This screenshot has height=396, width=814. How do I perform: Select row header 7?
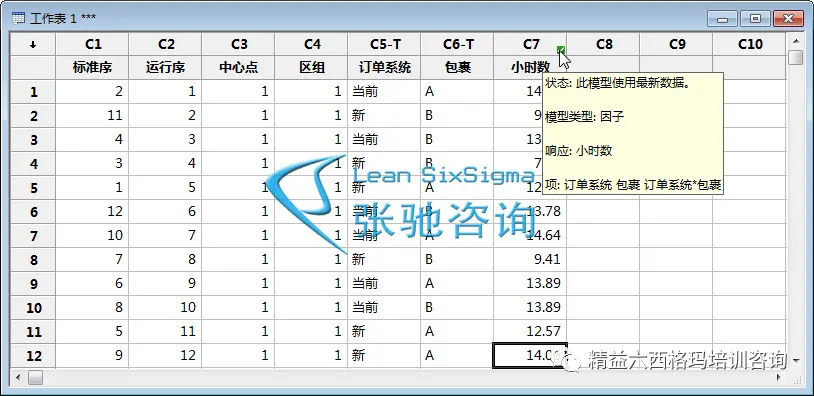(x=33, y=236)
